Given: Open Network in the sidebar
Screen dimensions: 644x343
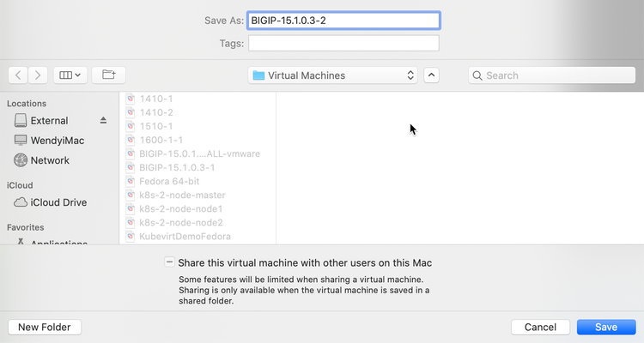Looking at the screenshot, I should [x=50, y=160].
